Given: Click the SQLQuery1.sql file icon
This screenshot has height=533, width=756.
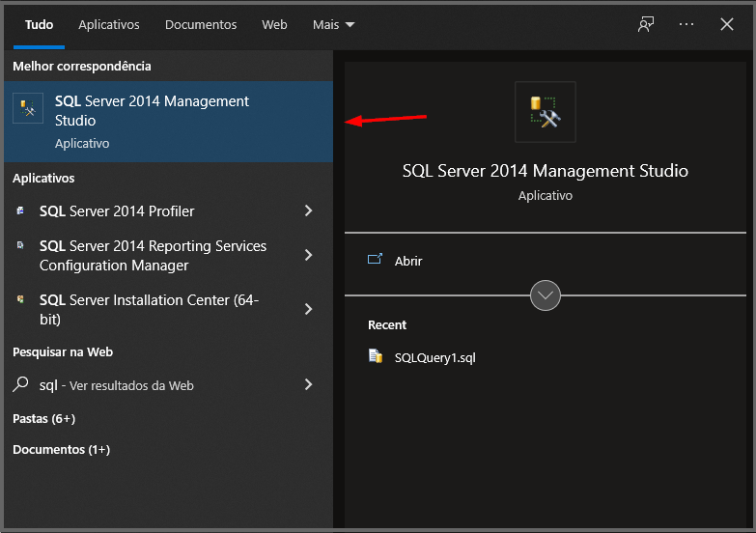Looking at the screenshot, I should point(376,356).
